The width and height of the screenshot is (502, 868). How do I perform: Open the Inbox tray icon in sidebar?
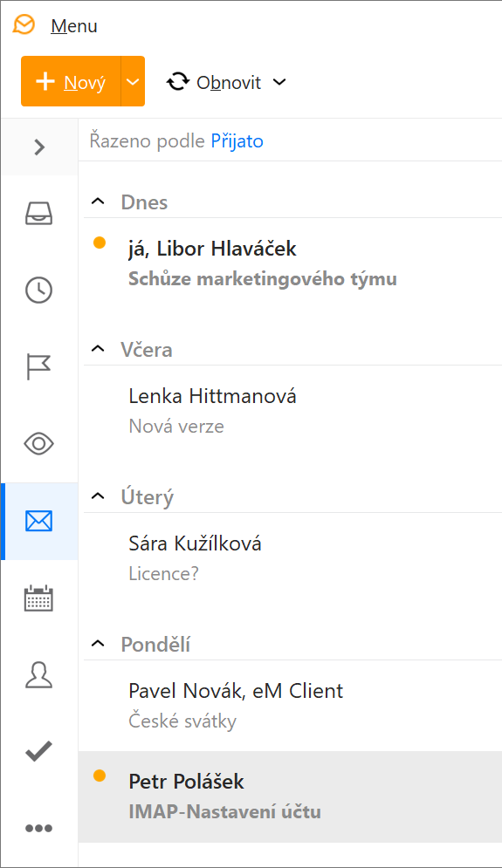pos(38,213)
